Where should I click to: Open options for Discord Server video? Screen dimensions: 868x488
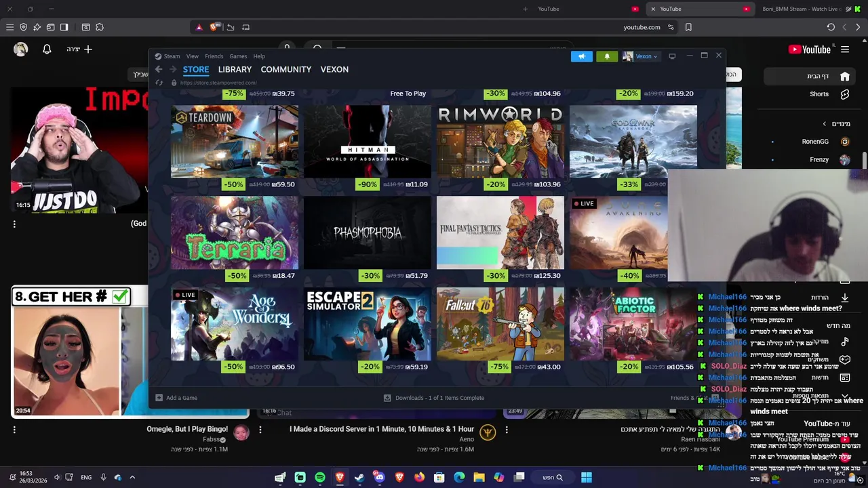(260, 430)
